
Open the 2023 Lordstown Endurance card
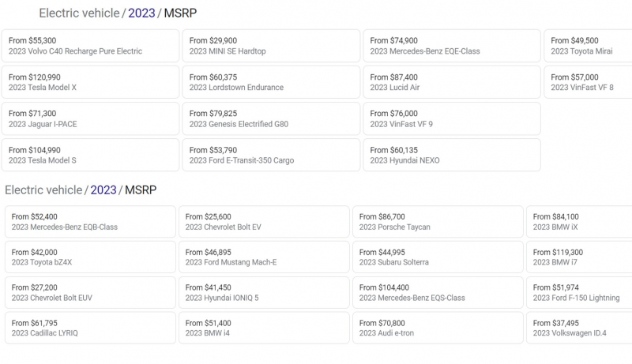270,82
